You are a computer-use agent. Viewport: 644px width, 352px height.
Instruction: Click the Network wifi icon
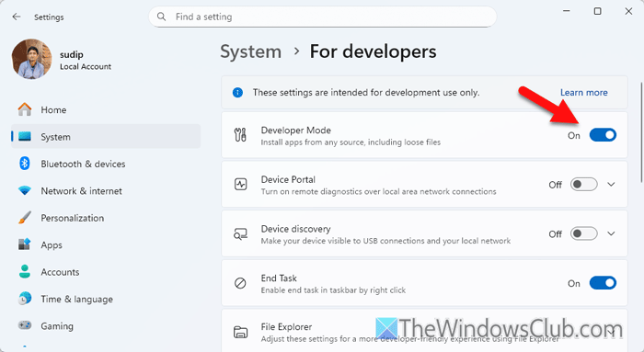point(25,191)
